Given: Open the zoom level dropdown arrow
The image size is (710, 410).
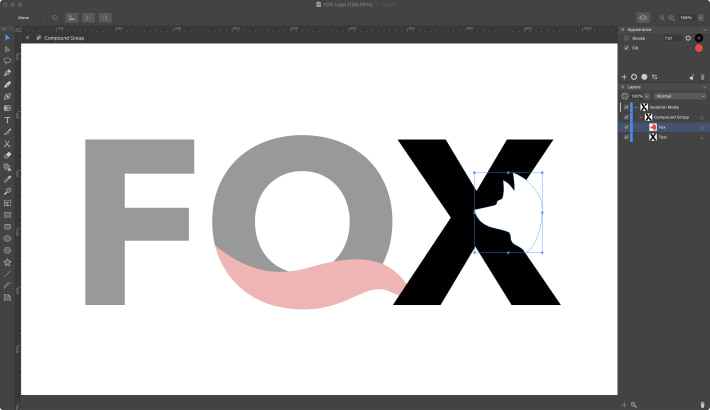Looking at the screenshot, I should coord(700,18).
